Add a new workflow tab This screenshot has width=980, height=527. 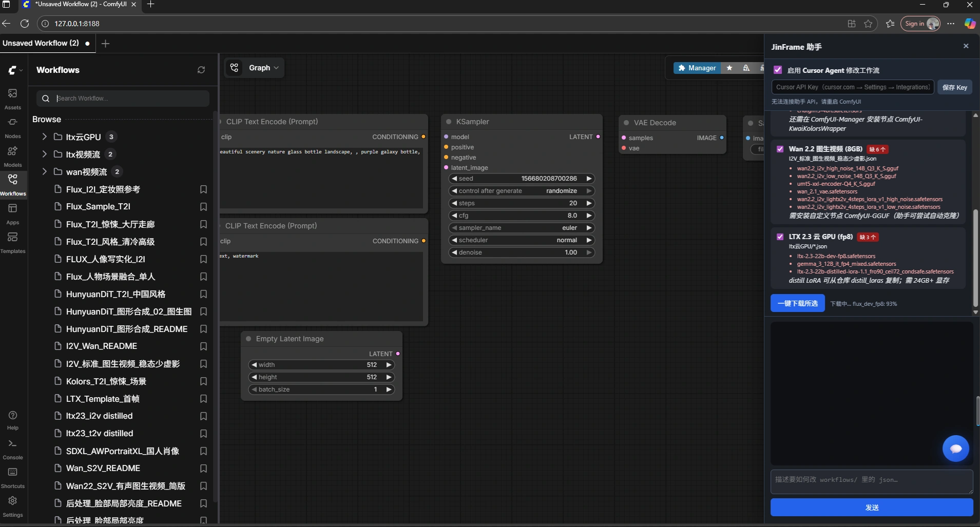click(105, 44)
